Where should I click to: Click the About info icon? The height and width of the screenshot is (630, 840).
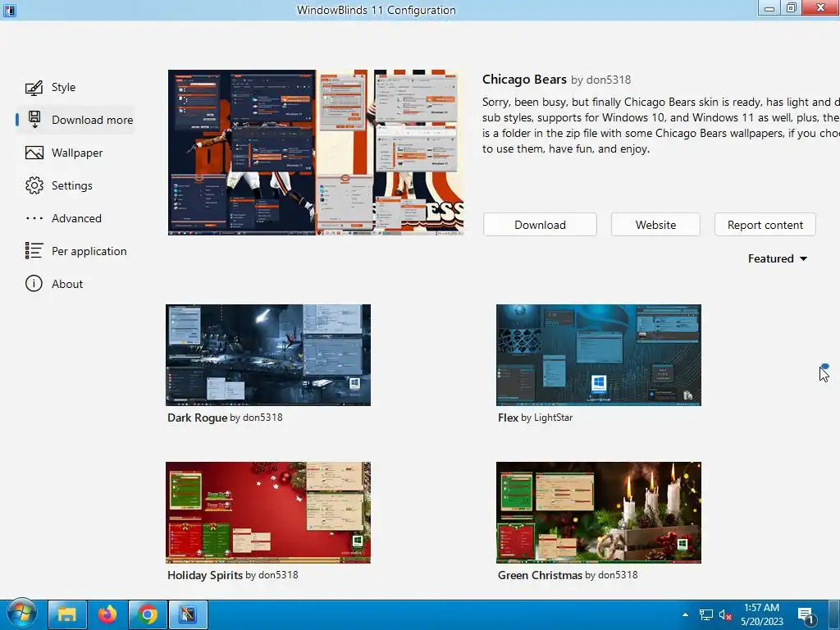pos(34,283)
